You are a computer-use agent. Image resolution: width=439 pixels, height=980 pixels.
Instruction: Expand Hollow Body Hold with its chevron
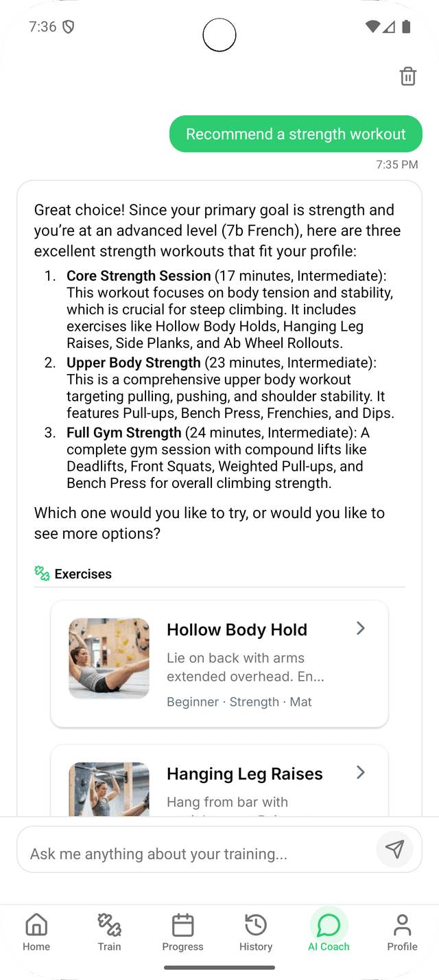[x=359, y=627]
